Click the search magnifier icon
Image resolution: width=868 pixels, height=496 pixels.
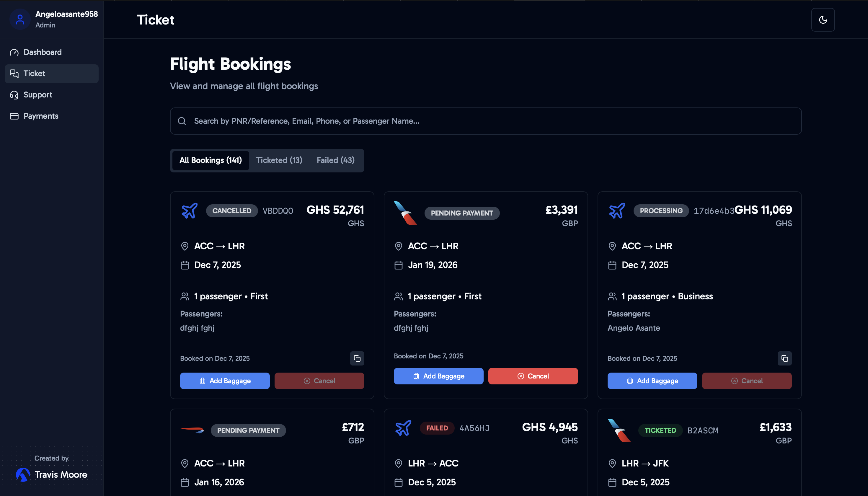click(x=182, y=121)
